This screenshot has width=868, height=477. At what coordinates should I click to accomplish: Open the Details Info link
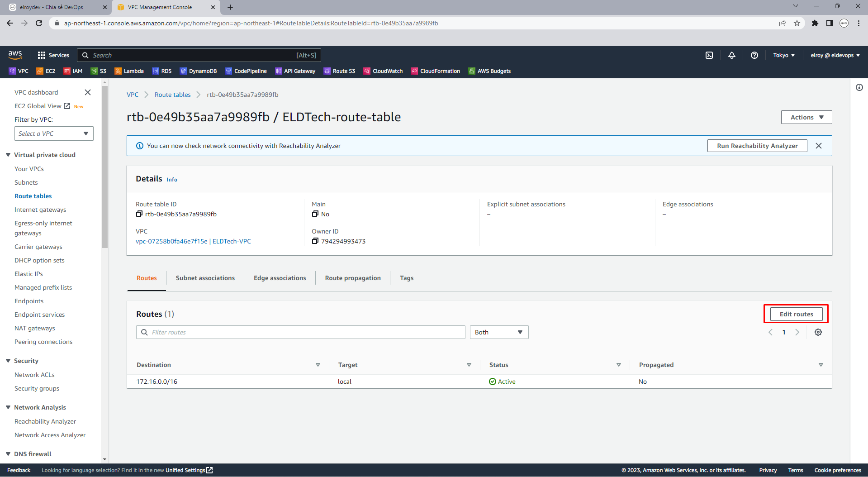click(172, 180)
